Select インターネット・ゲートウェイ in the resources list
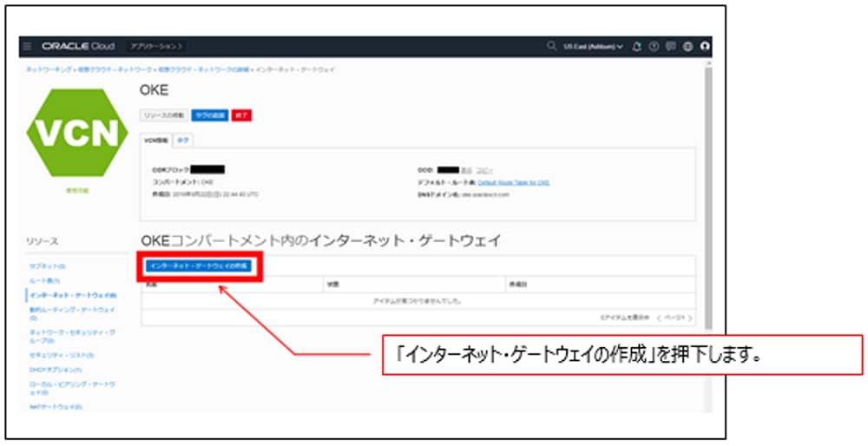Image resolution: width=868 pixels, height=446 pixels. click(x=73, y=295)
